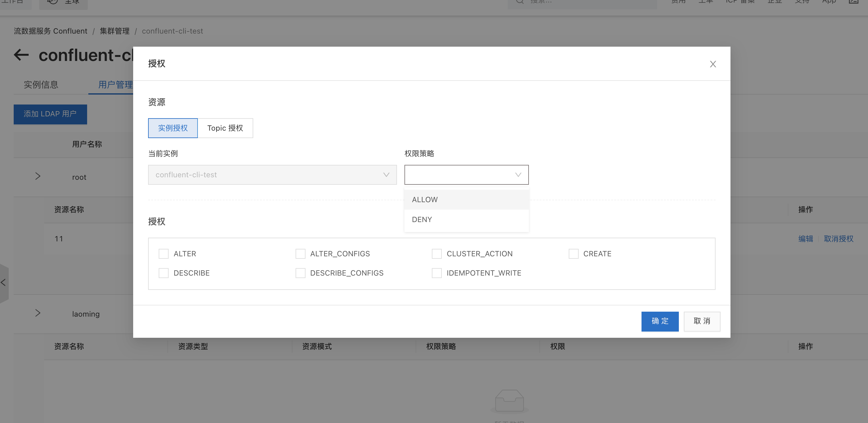Select the laoming user name text
This screenshot has width=868, height=423.
86,314
